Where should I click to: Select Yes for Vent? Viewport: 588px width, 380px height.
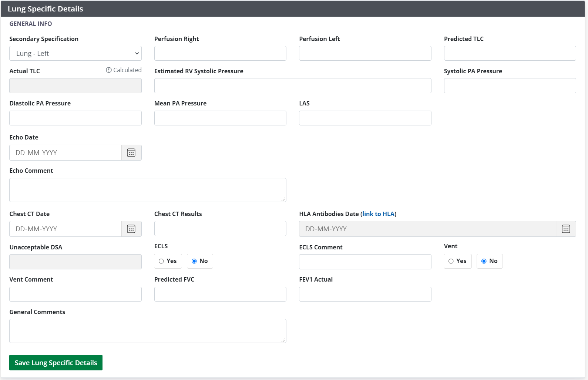click(x=451, y=261)
